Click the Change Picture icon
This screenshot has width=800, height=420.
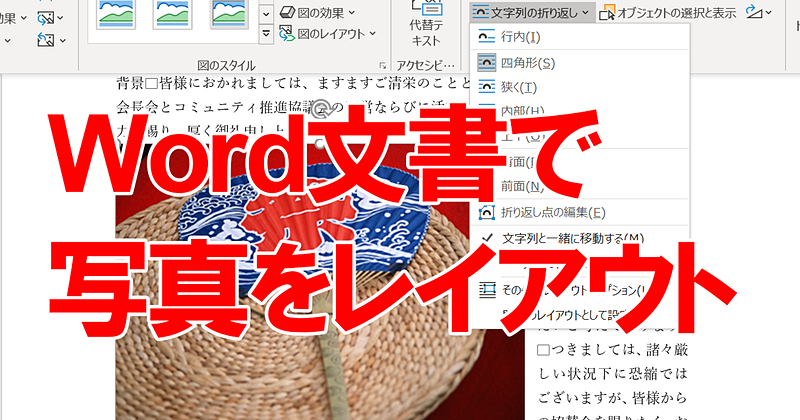tap(45, 19)
